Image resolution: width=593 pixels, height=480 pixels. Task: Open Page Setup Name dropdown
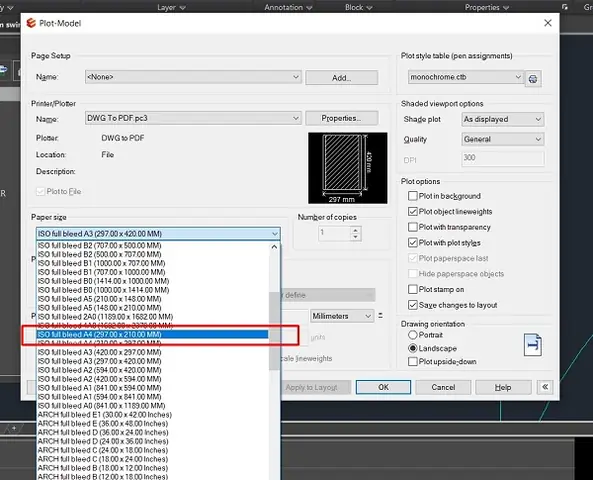[x=193, y=77]
